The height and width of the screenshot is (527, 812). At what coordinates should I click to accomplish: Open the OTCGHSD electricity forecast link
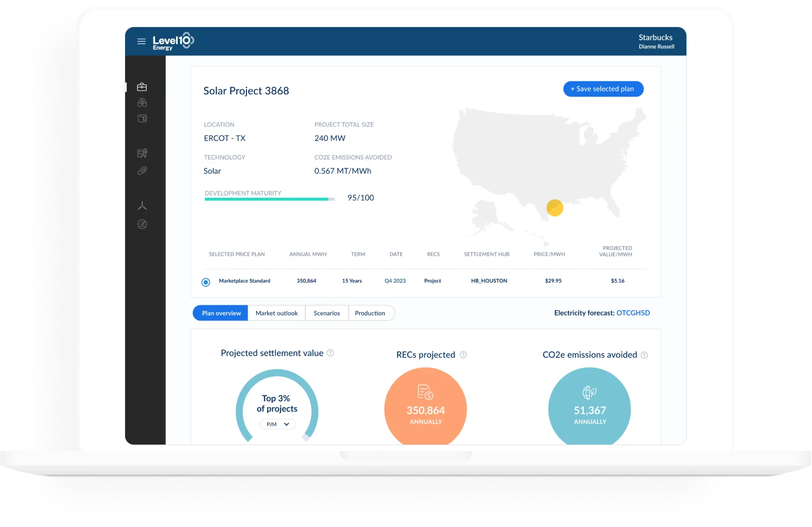(633, 313)
